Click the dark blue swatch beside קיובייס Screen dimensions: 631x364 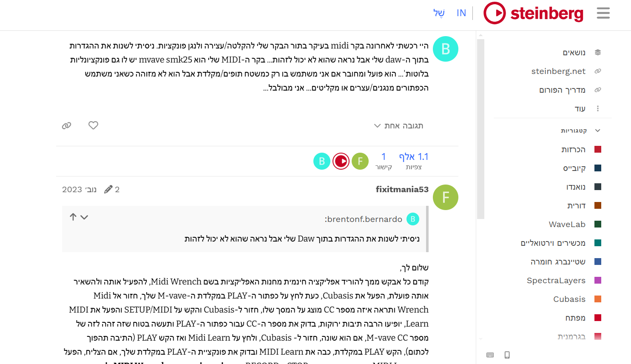[x=598, y=168]
